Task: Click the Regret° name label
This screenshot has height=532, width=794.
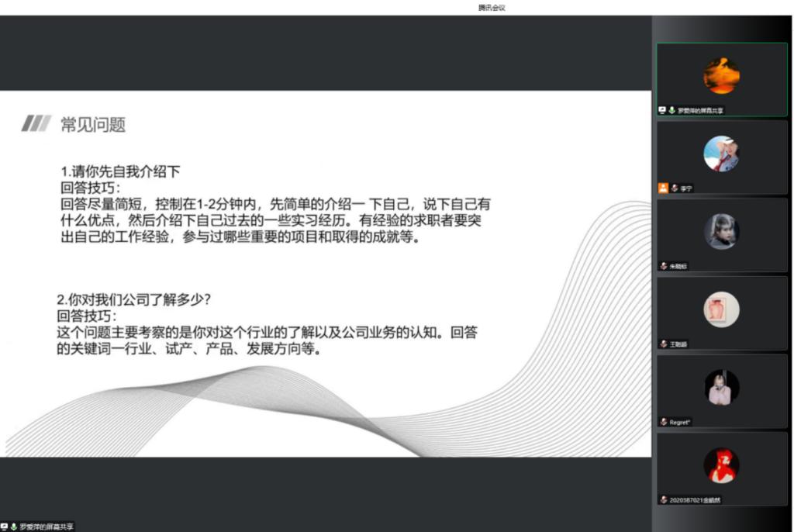Action: coord(679,422)
